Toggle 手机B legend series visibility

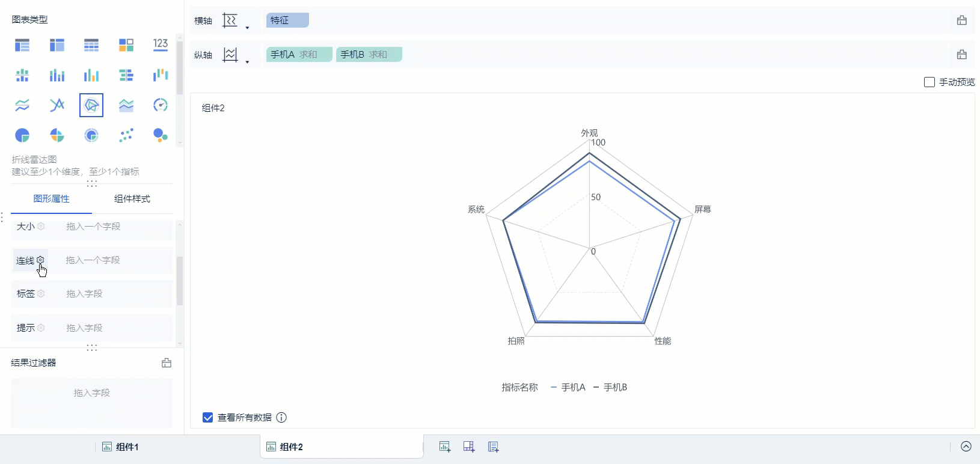click(x=610, y=388)
